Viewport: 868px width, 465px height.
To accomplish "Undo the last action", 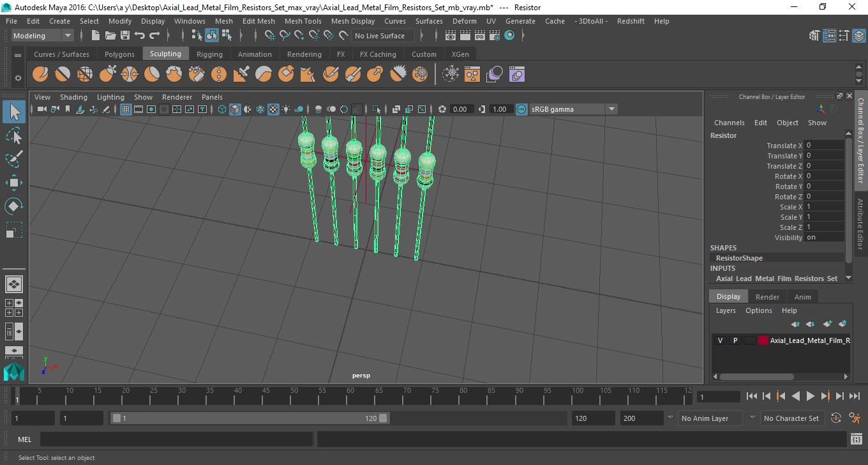I will pos(139,36).
